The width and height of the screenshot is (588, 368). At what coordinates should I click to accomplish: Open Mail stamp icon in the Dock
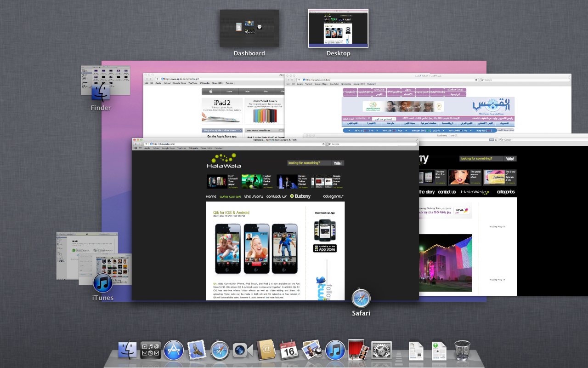coord(197,351)
